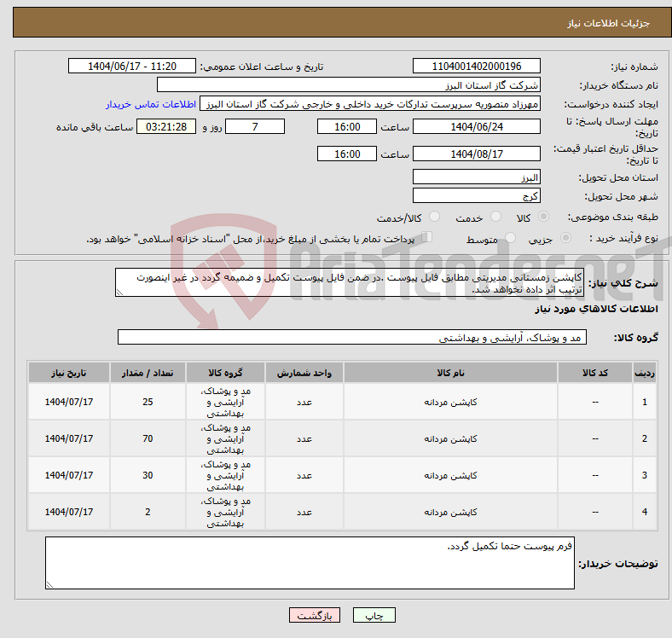Select the table row with quantity 70
Viewport: 672px width, 638px height.
[341, 438]
